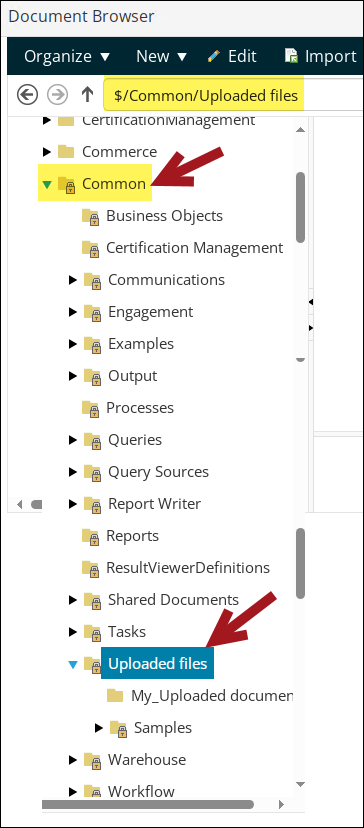Expand the Query Sources folder
The image size is (364, 828).
tap(73, 472)
